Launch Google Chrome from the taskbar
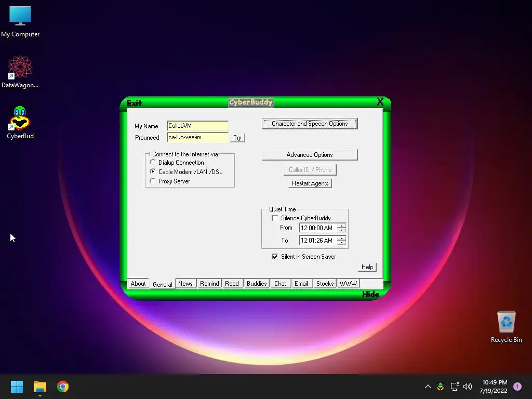 click(x=63, y=387)
